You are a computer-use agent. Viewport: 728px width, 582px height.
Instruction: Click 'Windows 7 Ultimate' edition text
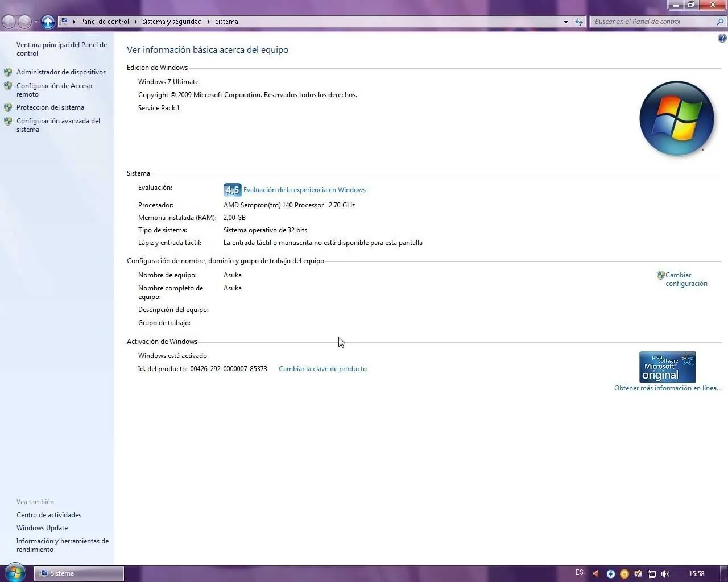(168, 82)
